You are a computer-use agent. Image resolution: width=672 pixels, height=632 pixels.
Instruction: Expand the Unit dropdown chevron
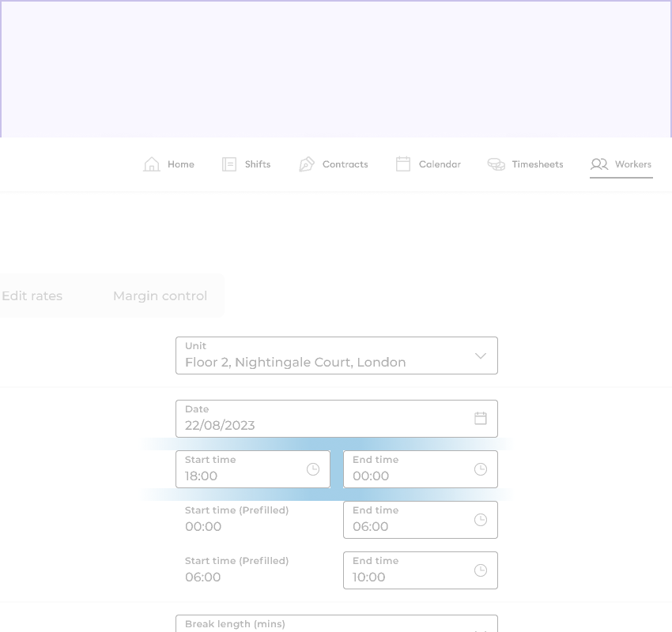click(481, 355)
